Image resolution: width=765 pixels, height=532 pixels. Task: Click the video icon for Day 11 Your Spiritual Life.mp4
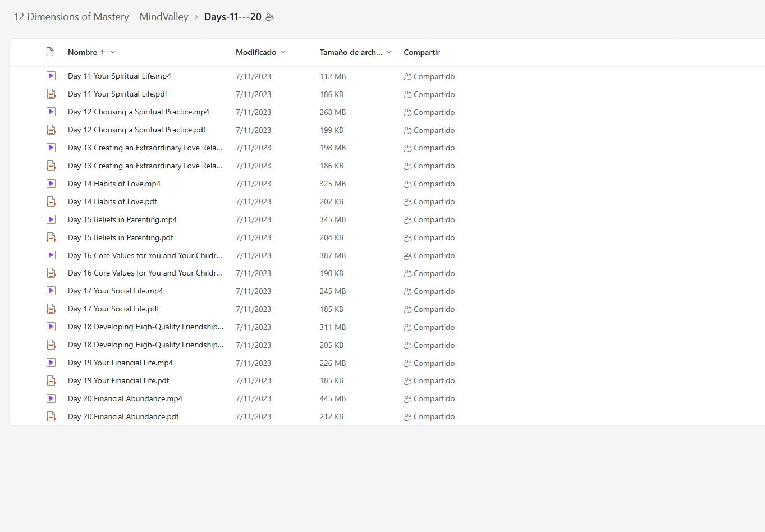(x=51, y=76)
